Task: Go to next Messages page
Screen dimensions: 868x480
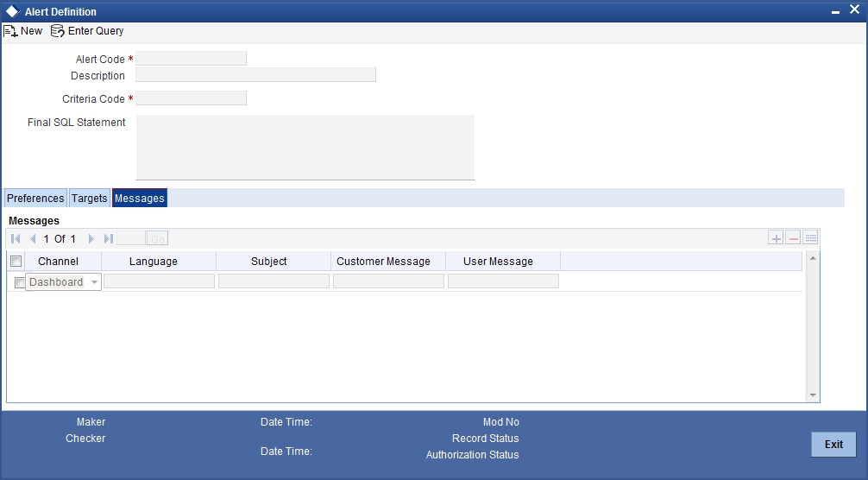Action: [x=91, y=238]
